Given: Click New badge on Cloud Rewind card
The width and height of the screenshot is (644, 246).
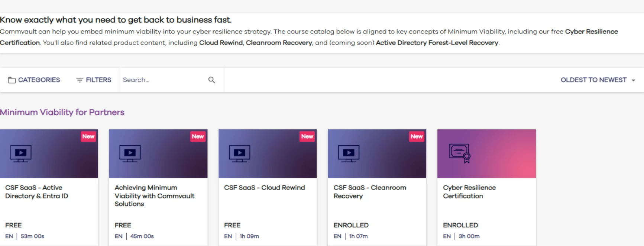Looking at the screenshot, I should (x=307, y=136).
